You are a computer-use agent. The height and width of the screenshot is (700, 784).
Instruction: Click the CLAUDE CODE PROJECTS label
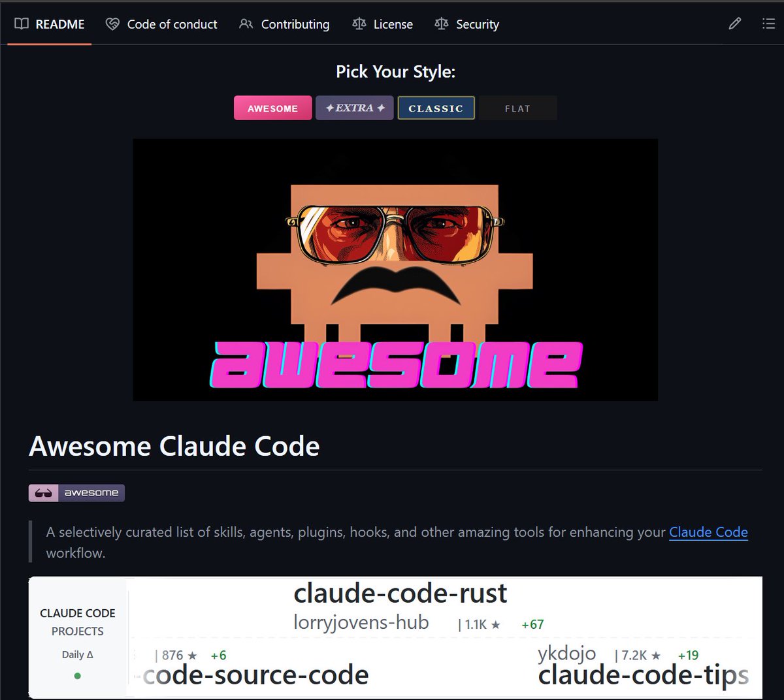[x=77, y=622]
